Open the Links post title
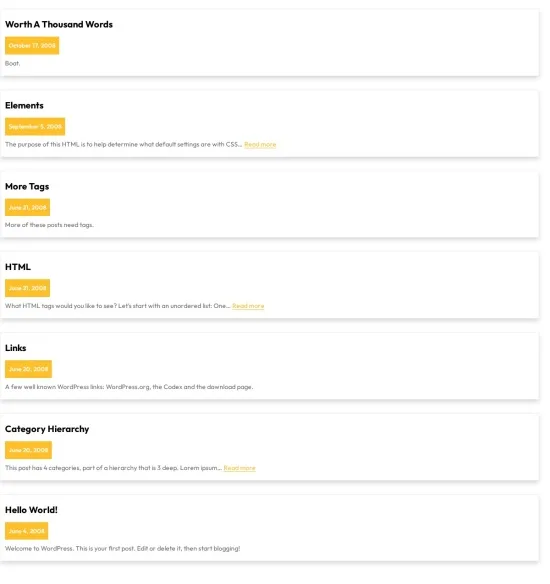The height and width of the screenshot is (584, 550). [x=16, y=348]
